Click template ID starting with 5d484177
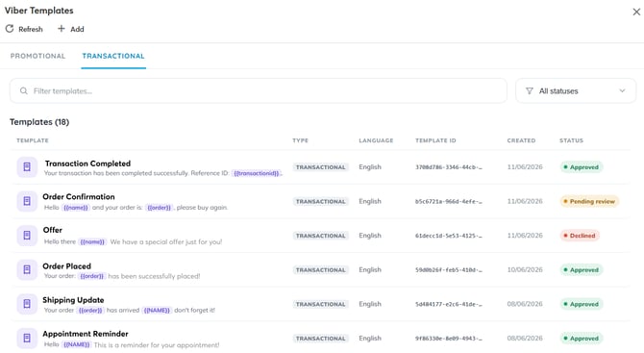644x353 pixels. [x=449, y=304]
